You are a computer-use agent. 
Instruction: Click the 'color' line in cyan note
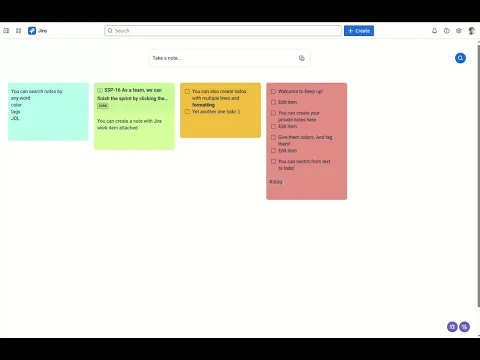[16, 105]
